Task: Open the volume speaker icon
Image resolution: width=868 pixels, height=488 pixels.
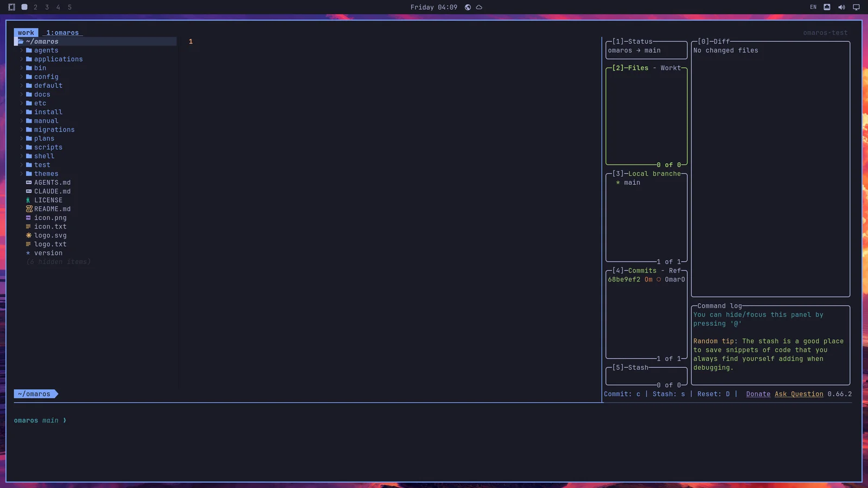Action: pos(841,7)
